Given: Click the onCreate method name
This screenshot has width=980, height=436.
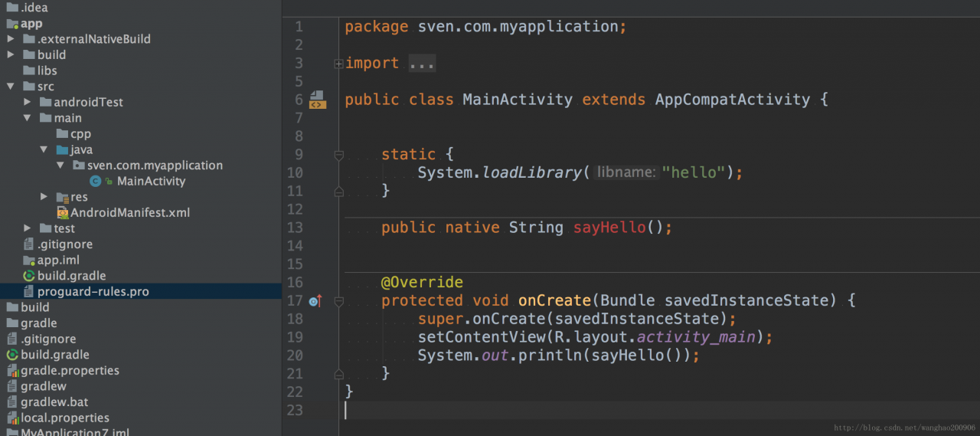Looking at the screenshot, I should (555, 301).
